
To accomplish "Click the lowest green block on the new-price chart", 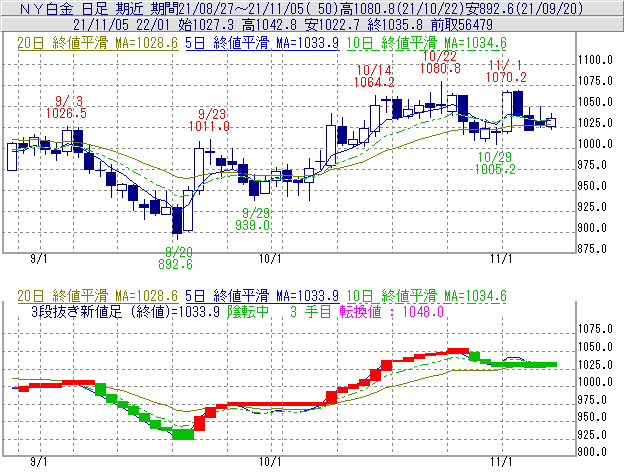I will coord(183,434).
